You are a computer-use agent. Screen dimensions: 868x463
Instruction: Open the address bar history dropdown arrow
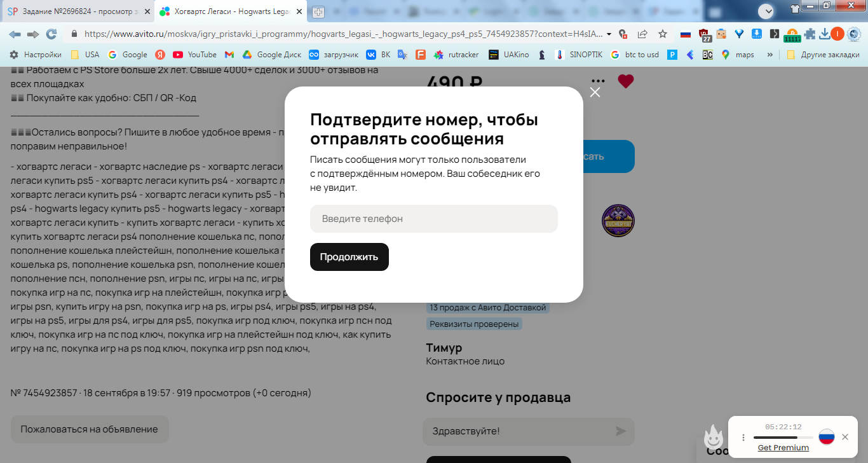point(609,34)
